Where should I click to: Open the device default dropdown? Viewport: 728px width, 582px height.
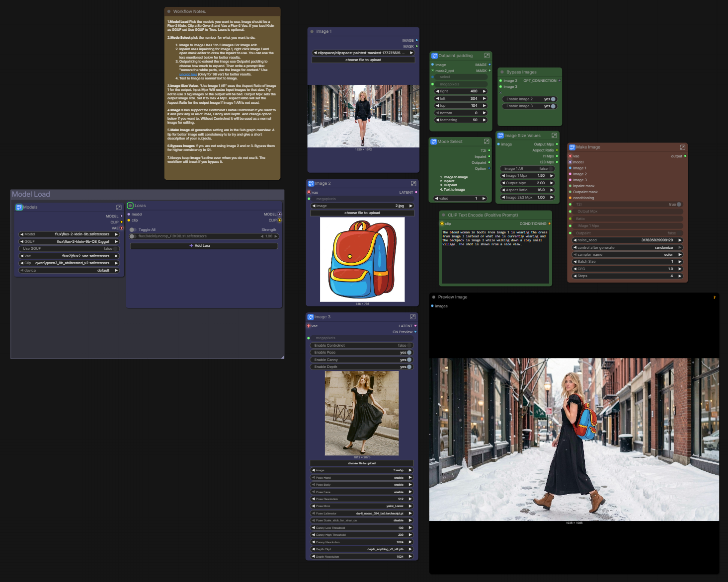(69, 271)
